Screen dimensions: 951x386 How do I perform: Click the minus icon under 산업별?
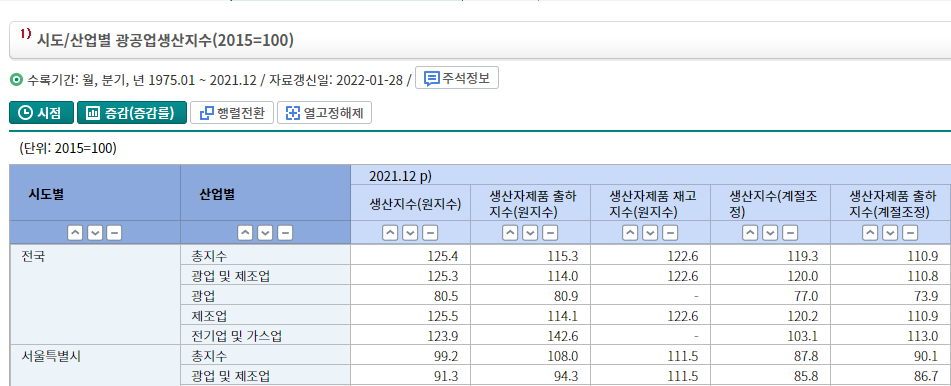285,233
